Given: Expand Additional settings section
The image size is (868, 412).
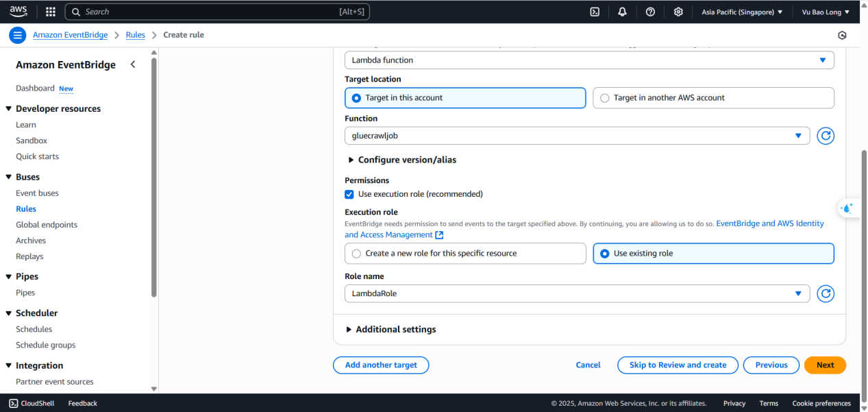Looking at the screenshot, I should pos(391,330).
